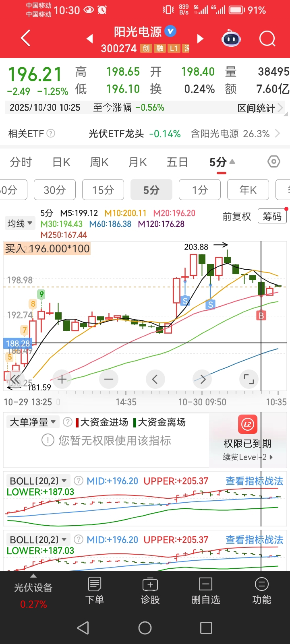This screenshot has width=290, height=644.
Task: Open the robot AI assistant
Action: [x=231, y=39]
